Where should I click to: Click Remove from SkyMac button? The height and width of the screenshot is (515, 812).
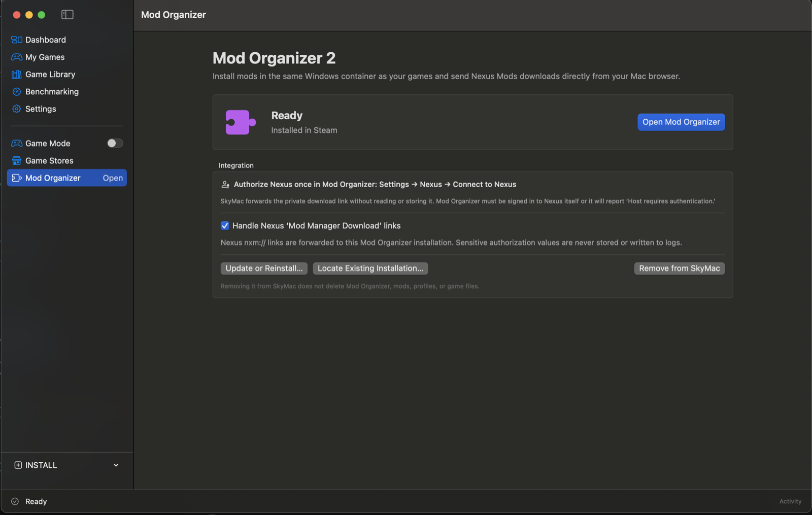[x=680, y=268]
